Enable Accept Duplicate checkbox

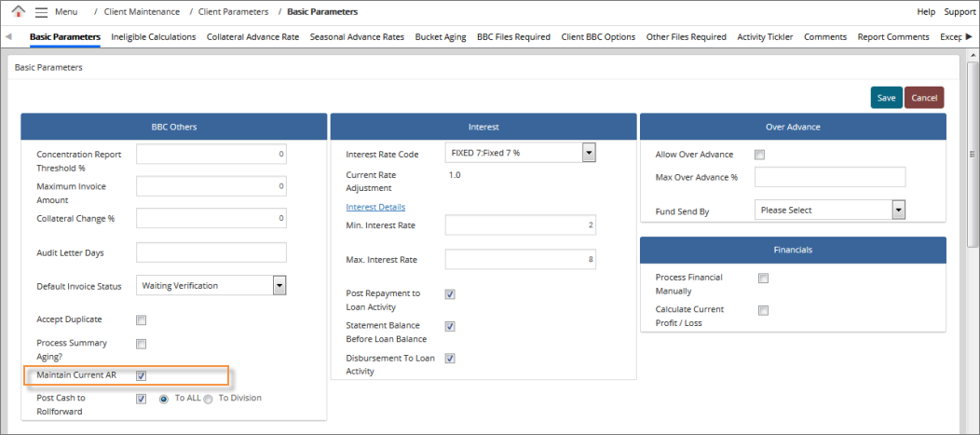pos(142,319)
